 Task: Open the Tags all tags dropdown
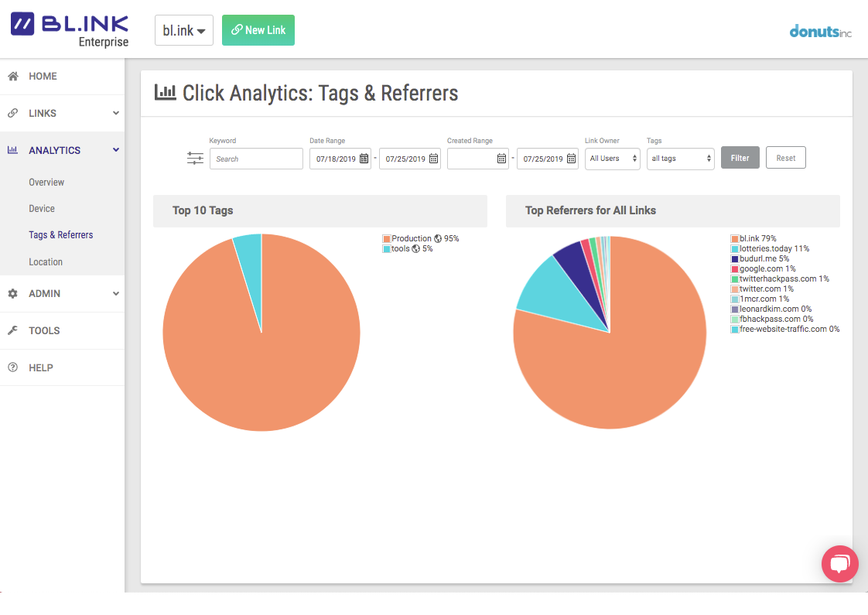click(680, 159)
